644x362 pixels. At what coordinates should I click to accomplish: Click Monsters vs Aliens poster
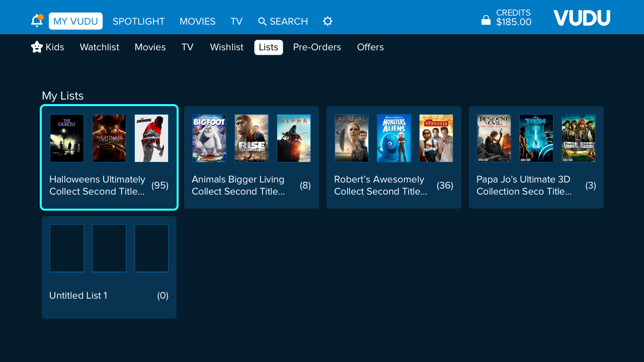coord(394,138)
